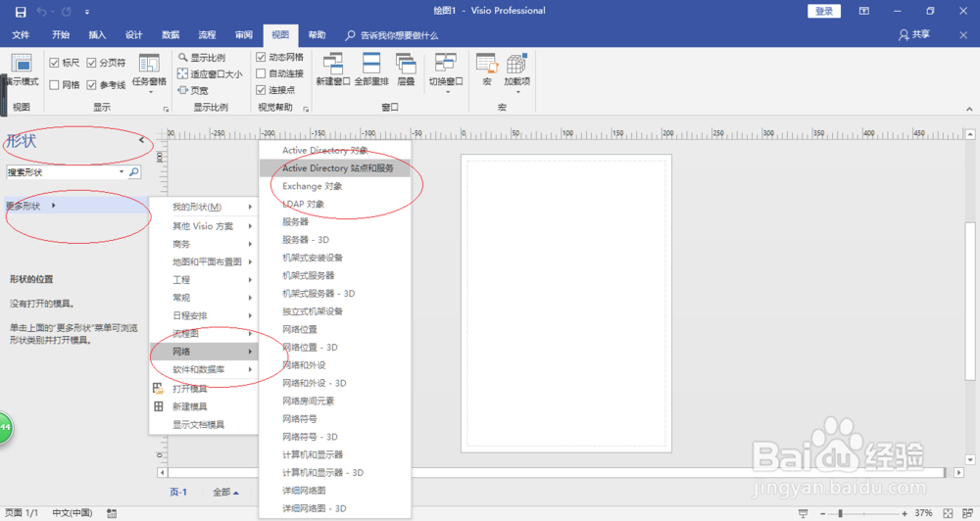The image size is (980, 521).
Task: Click Fit page to window icon in status bar
Action: (x=948, y=513)
